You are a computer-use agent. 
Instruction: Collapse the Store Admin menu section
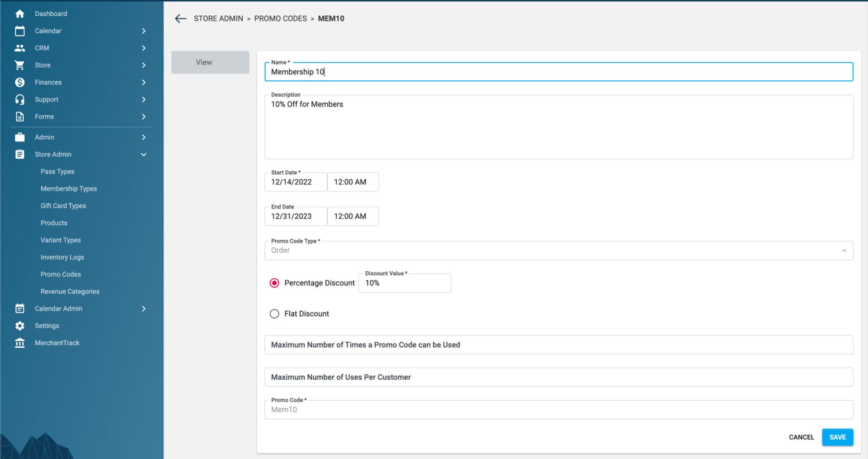click(144, 154)
